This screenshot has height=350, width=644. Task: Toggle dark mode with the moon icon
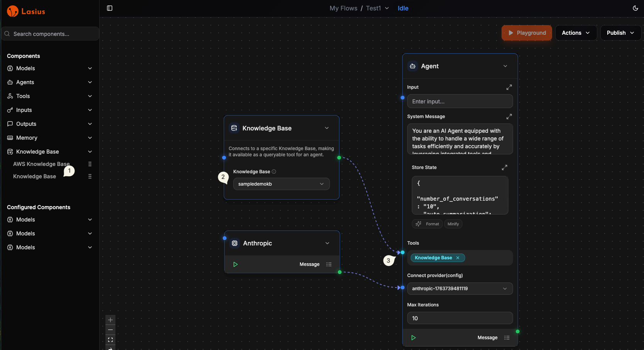[635, 8]
